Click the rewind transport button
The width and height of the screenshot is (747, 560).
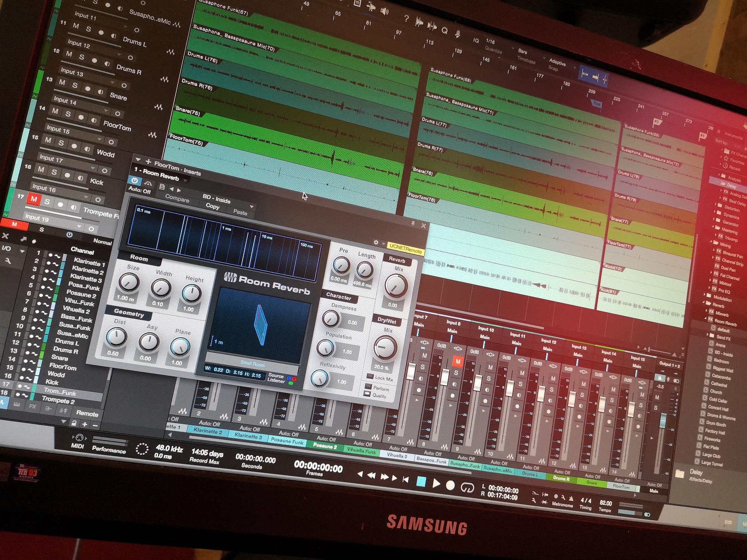[x=371, y=475]
